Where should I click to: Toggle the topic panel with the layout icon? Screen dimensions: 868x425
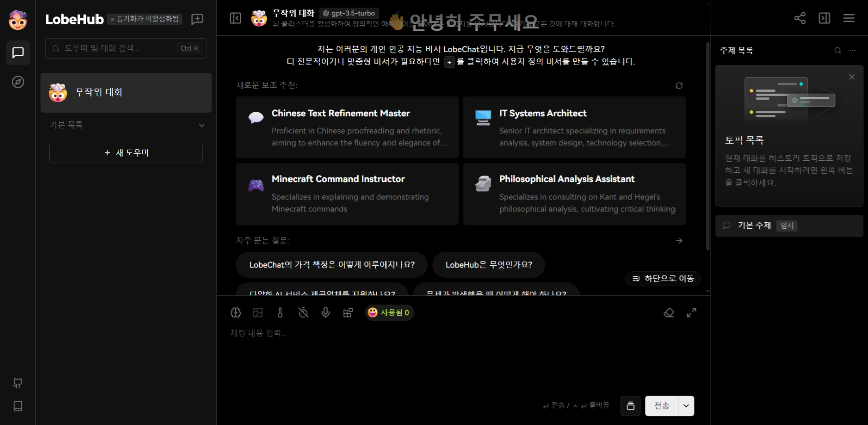coord(824,18)
